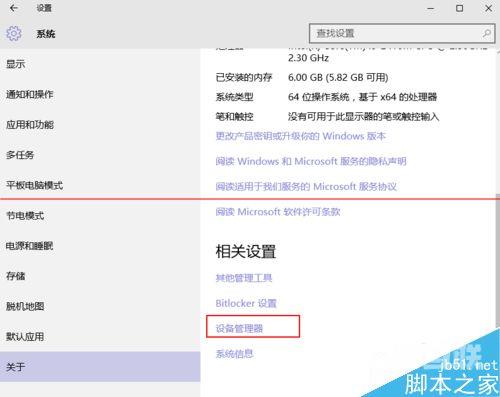Click the 相关设置 heading

coord(246,251)
